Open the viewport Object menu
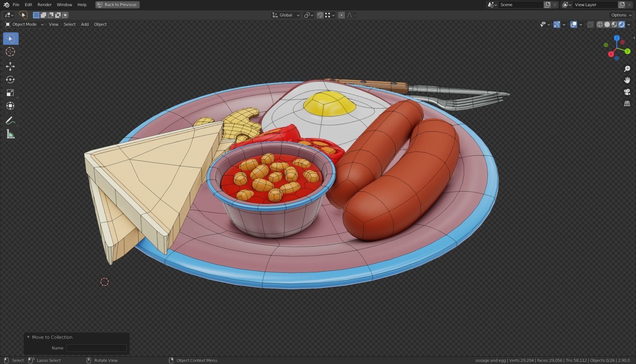The image size is (636, 364). [100, 24]
